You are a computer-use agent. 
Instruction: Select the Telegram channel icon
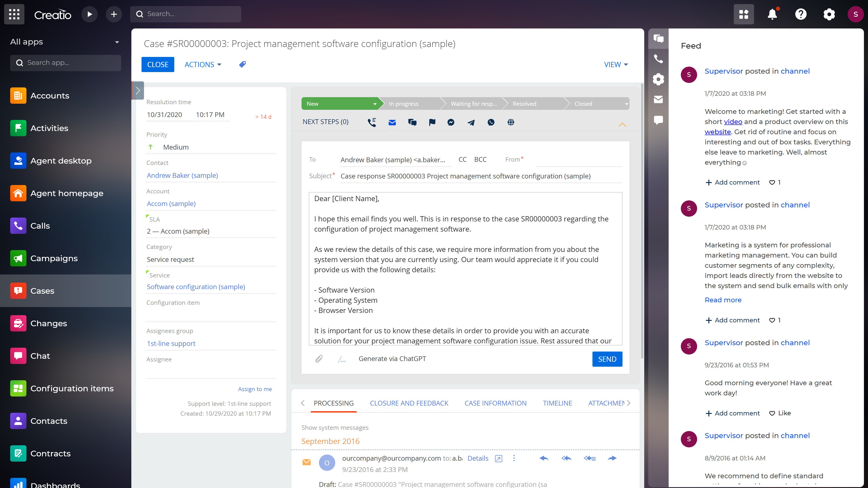(471, 122)
